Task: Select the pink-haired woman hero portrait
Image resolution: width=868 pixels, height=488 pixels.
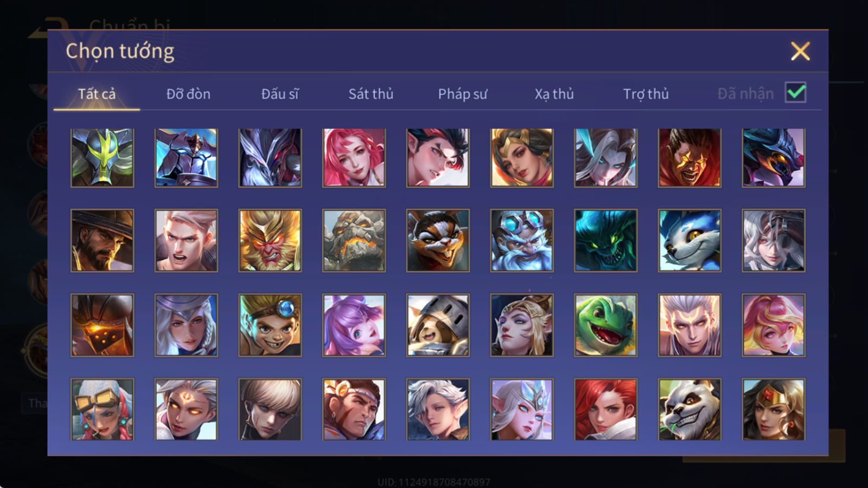Action: [x=354, y=158]
